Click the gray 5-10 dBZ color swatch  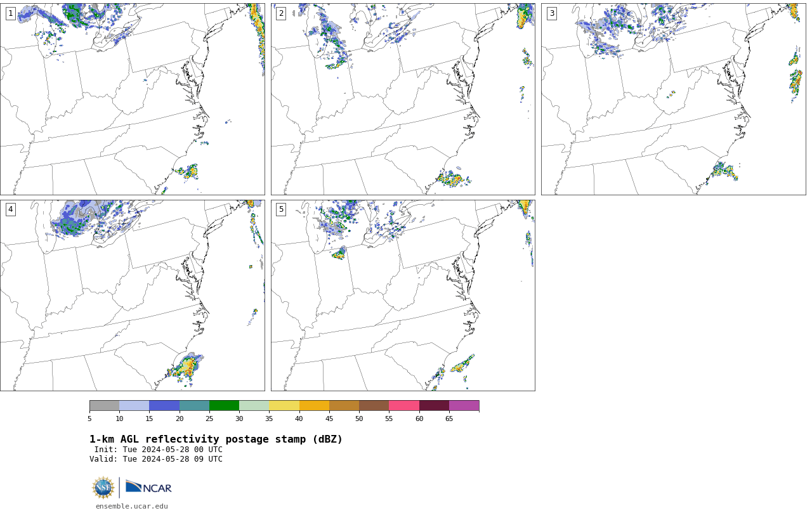click(x=104, y=406)
